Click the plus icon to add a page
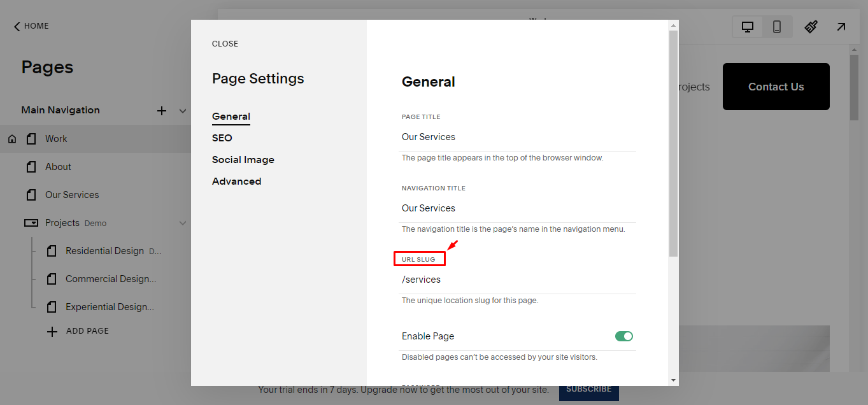The image size is (868, 405). point(161,110)
